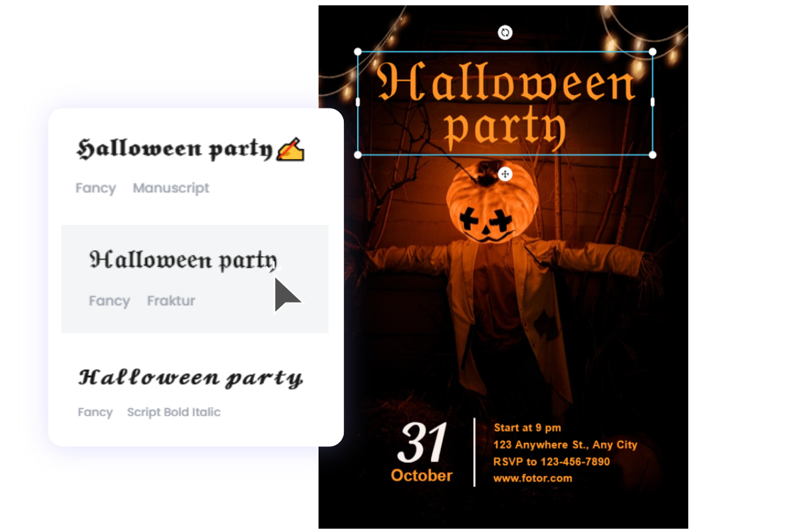Click the Script Bold Italic label
798x532 pixels.
point(174,412)
